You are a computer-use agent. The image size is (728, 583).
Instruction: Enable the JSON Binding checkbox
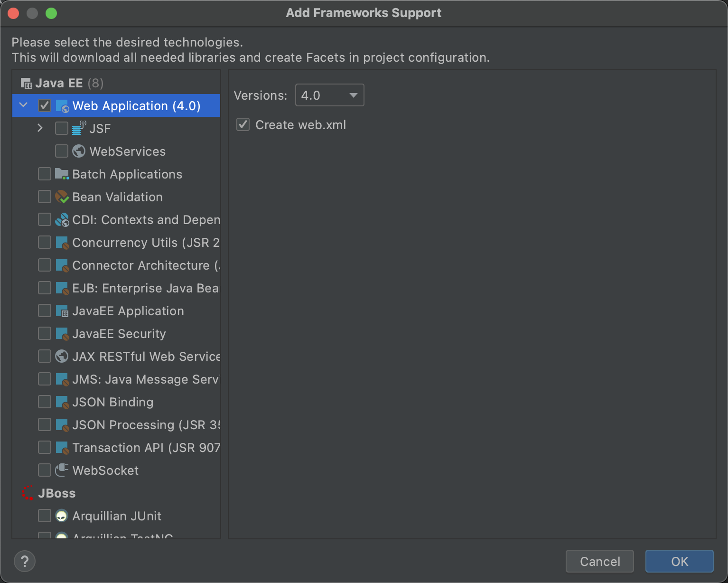click(45, 402)
